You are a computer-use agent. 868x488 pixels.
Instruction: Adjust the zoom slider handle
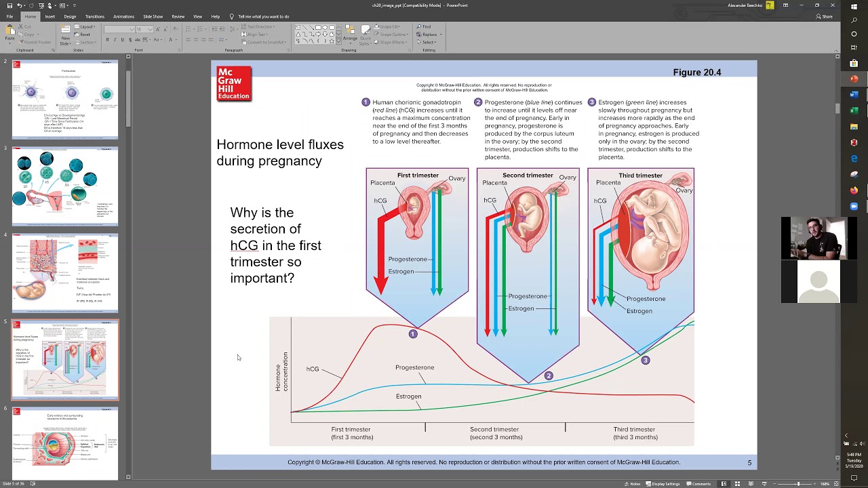coord(798,484)
